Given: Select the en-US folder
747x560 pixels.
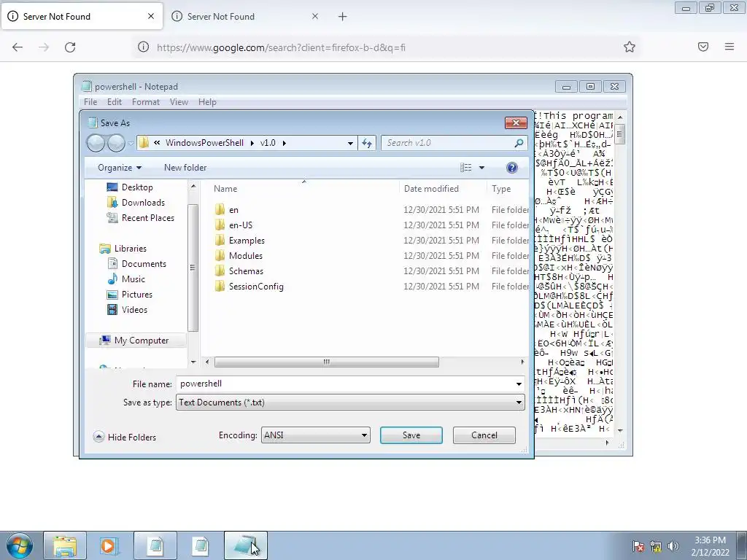Looking at the screenshot, I should (241, 225).
